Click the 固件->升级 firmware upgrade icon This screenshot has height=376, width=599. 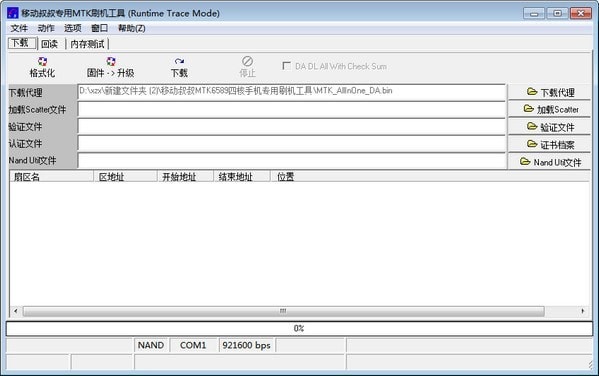(x=110, y=67)
